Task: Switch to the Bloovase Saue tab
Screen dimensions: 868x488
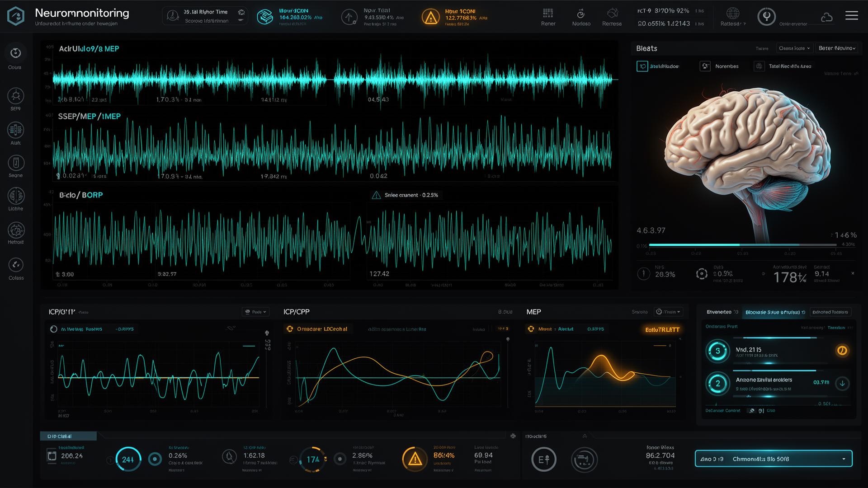Action: point(775,312)
